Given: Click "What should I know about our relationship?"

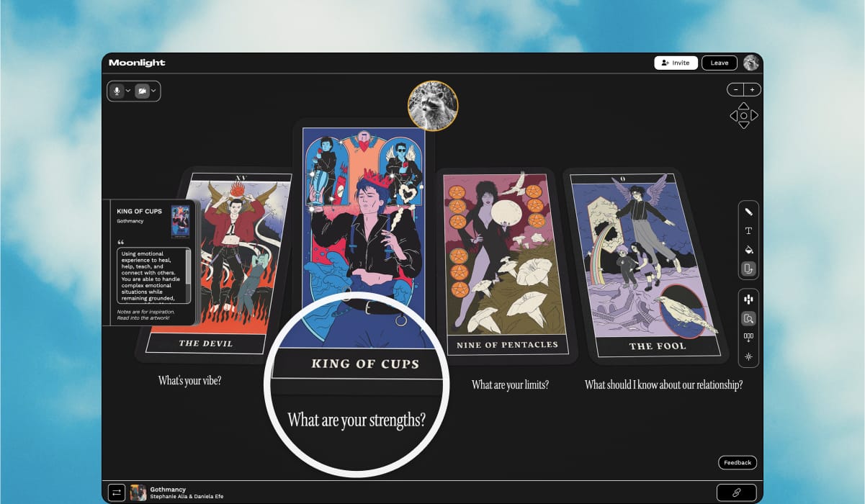Looking at the screenshot, I should tap(663, 384).
